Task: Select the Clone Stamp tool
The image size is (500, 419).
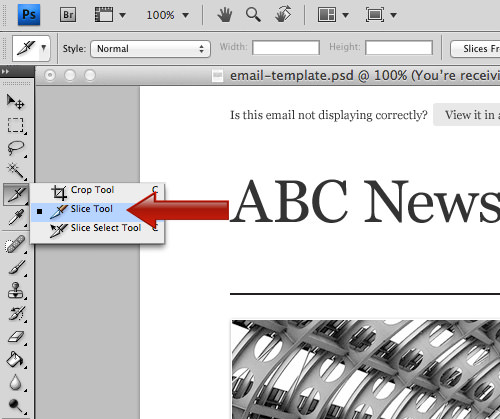Action: pos(15,290)
